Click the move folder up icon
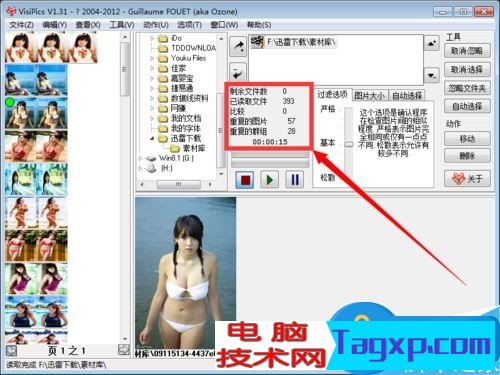This screenshot has width=500, height=375. (x=432, y=43)
